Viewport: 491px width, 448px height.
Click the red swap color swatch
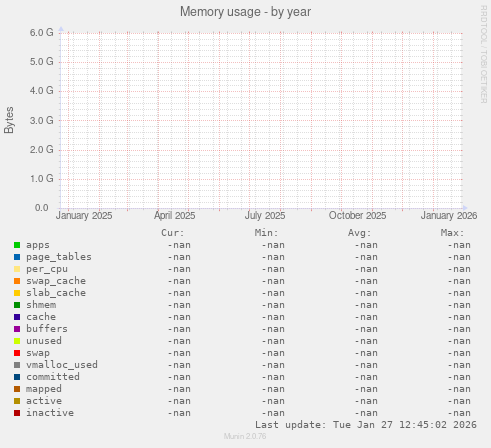17,353
